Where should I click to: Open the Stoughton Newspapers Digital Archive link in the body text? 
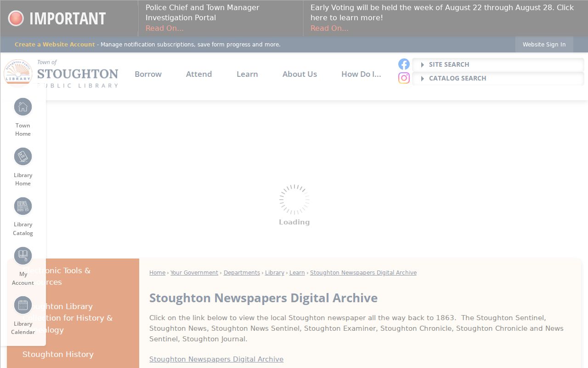pyautogui.click(x=216, y=359)
